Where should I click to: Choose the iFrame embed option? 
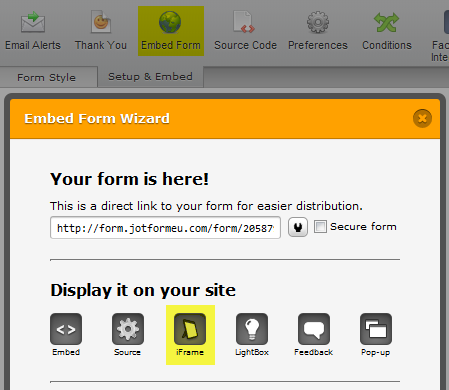point(190,335)
